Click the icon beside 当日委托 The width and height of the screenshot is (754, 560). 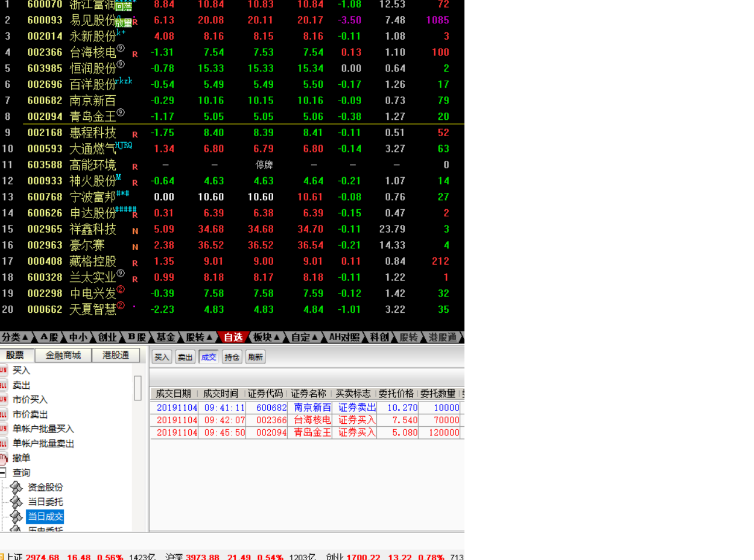pos(16,502)
